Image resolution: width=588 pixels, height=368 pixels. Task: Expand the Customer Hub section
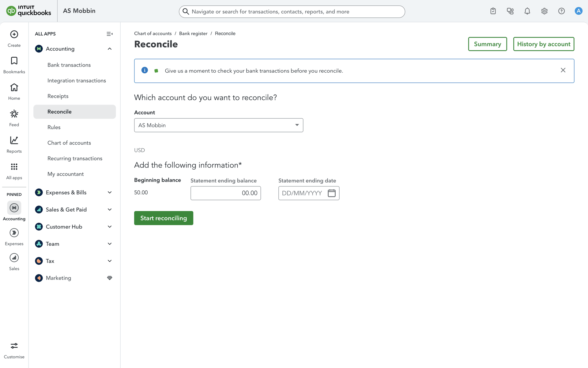point(110,227)
